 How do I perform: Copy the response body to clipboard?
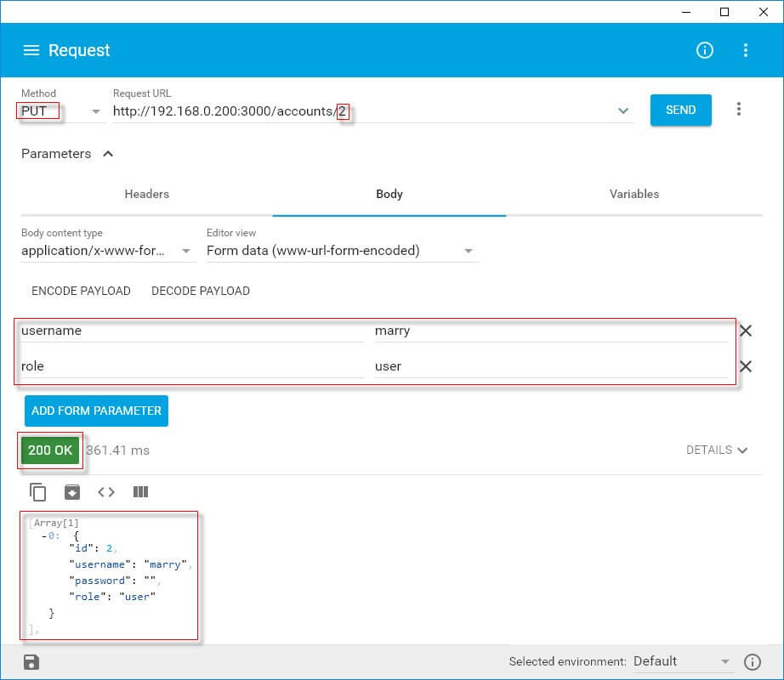click(x=37, y=491)
